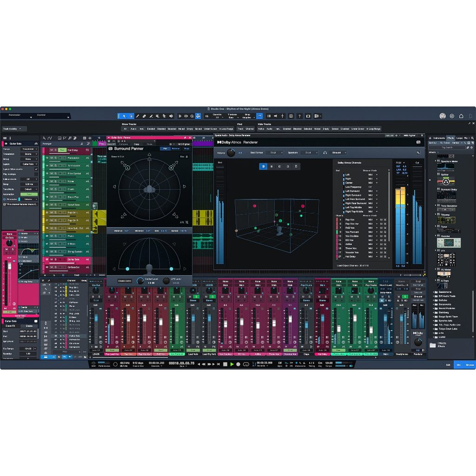
Task: Open the Dolby Atmos Renderer wrench settings
Action: (418, 152)
